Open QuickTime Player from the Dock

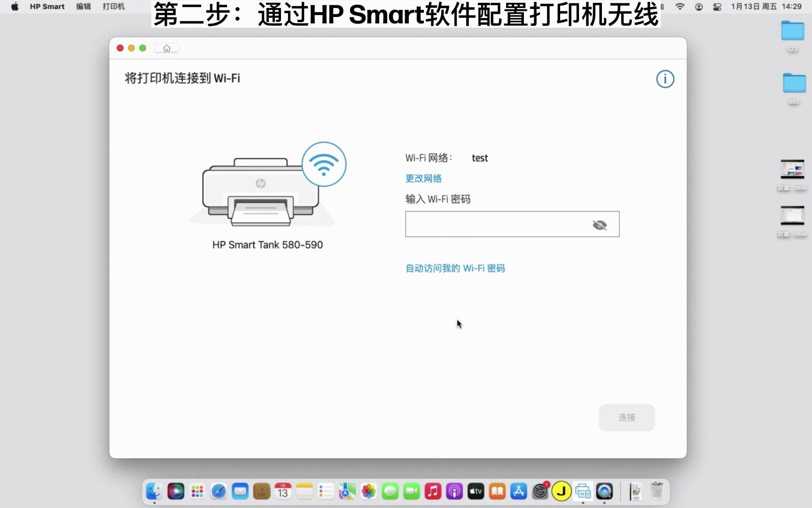click(604, 492)
